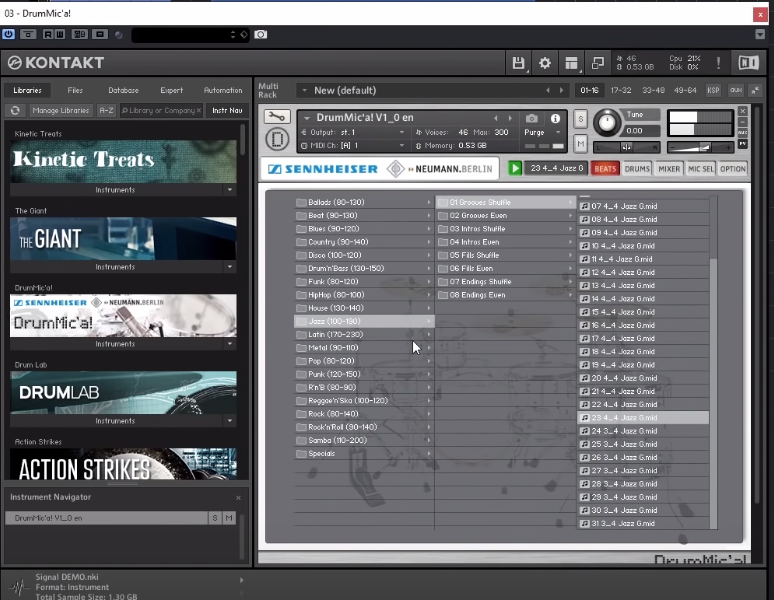The image size is (774, 600).
Task: Click the Manage Libraries button
Action: pyautogui.click(x=60, y=110)
